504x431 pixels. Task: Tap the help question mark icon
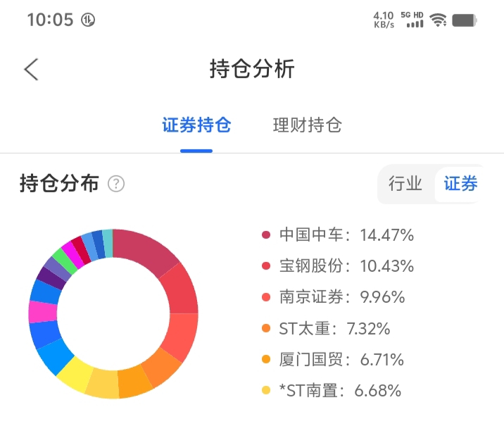click(116, 185)
